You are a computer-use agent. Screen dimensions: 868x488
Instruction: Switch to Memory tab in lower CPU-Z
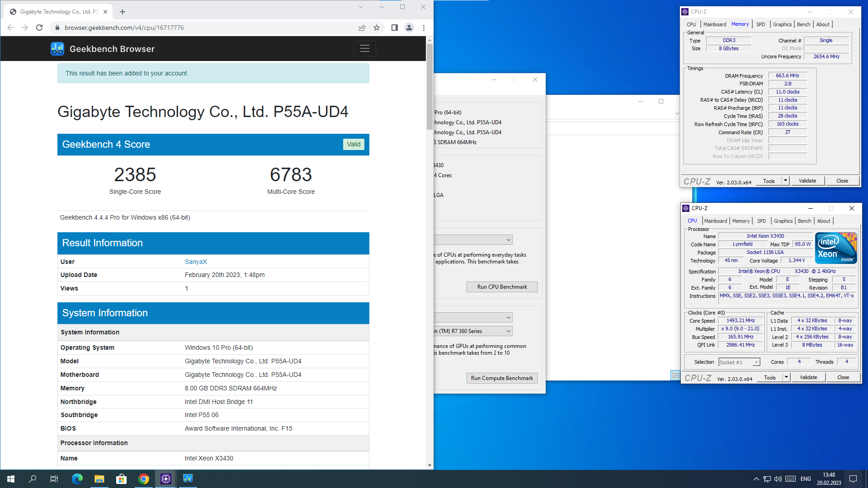pos(741,221)
